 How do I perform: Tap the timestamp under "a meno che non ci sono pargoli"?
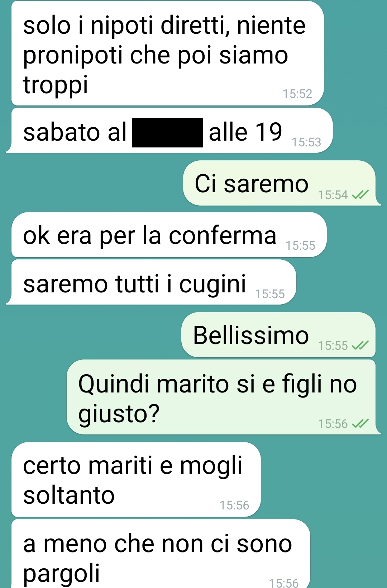point(284,583)
